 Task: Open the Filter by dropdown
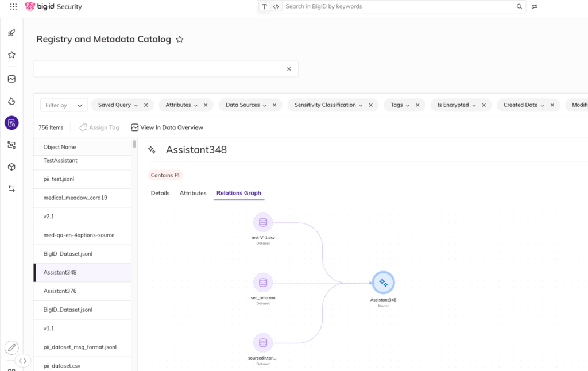(x=64, y=105)
